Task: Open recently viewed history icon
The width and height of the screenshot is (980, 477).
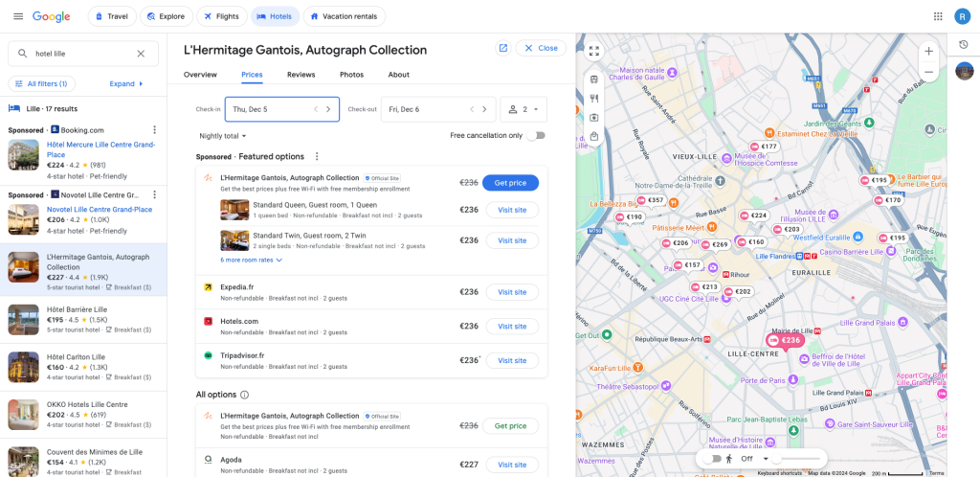Action: coord(963,44)
